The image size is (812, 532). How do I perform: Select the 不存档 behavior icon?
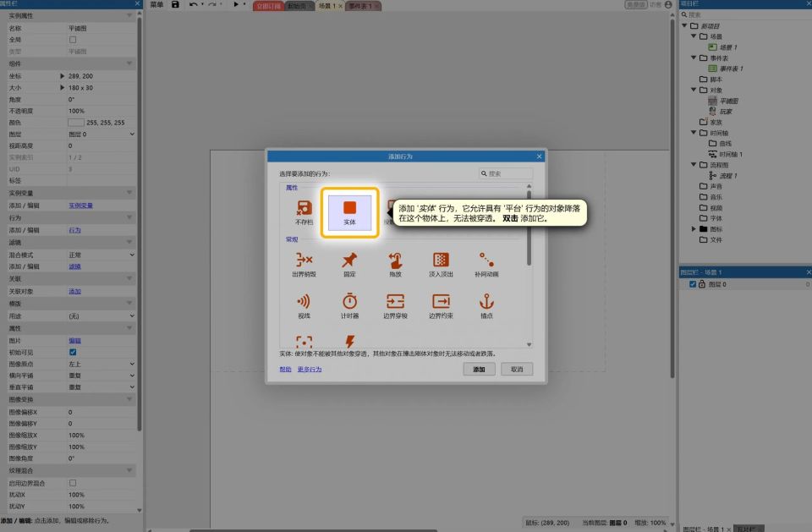tap(304, 211)
